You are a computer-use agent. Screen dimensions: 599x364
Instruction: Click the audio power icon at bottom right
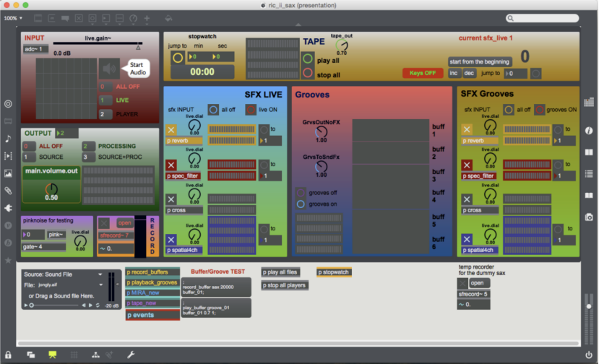tap(589, 355)
